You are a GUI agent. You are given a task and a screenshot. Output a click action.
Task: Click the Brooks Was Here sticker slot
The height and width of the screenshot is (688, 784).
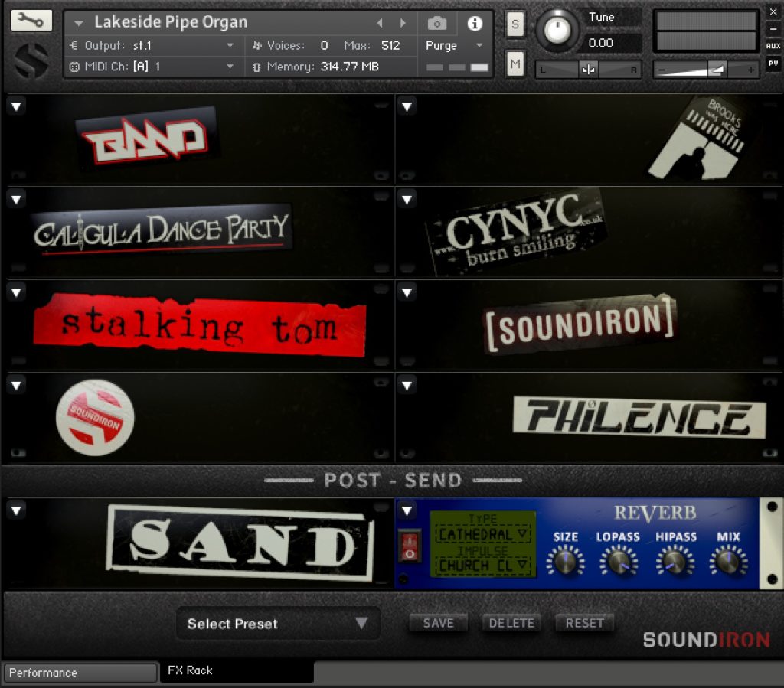697,139
